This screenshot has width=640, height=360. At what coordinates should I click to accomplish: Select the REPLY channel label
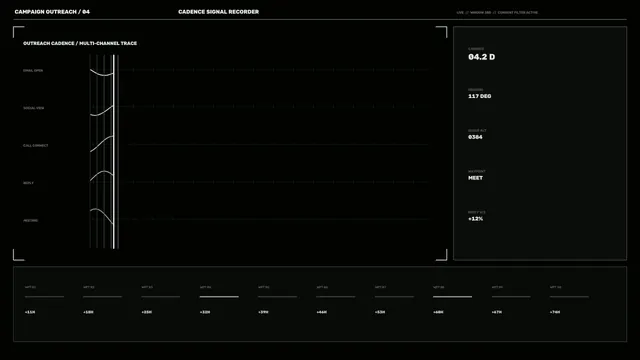(29, 183)
